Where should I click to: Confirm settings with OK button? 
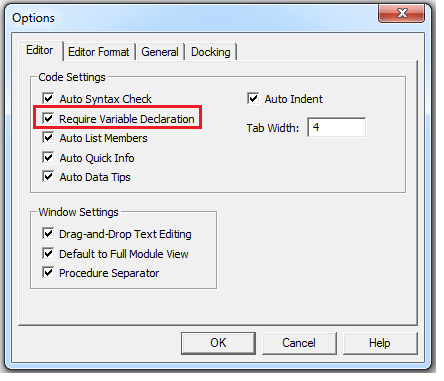point(218,343)
